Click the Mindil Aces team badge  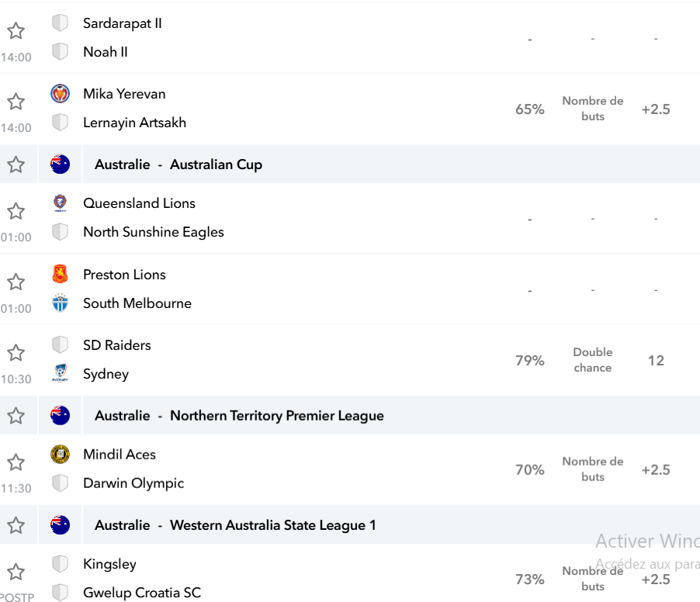(x=60, y=455)
